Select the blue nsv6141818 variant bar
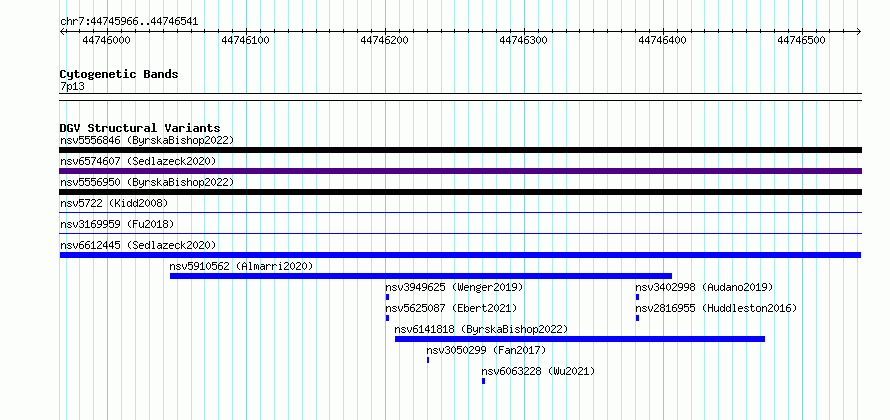 tap(580, 339)
